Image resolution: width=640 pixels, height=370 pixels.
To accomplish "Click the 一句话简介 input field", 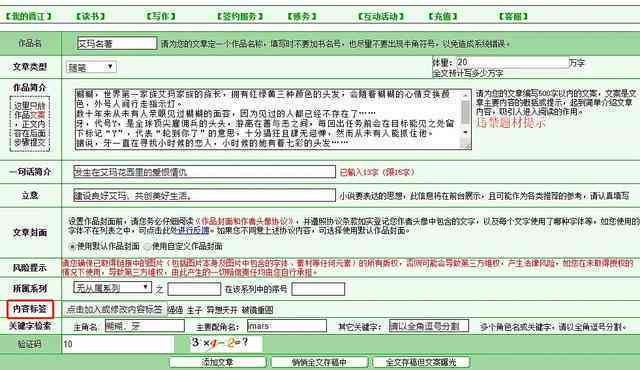I will [204, 172].
